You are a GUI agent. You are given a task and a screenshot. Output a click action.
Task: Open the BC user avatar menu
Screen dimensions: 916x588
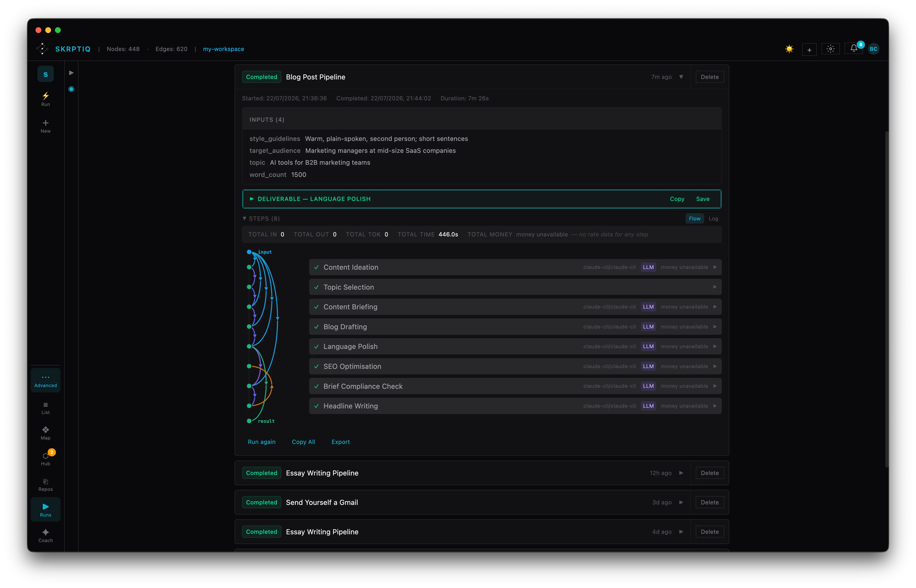(x=873, y=49)
